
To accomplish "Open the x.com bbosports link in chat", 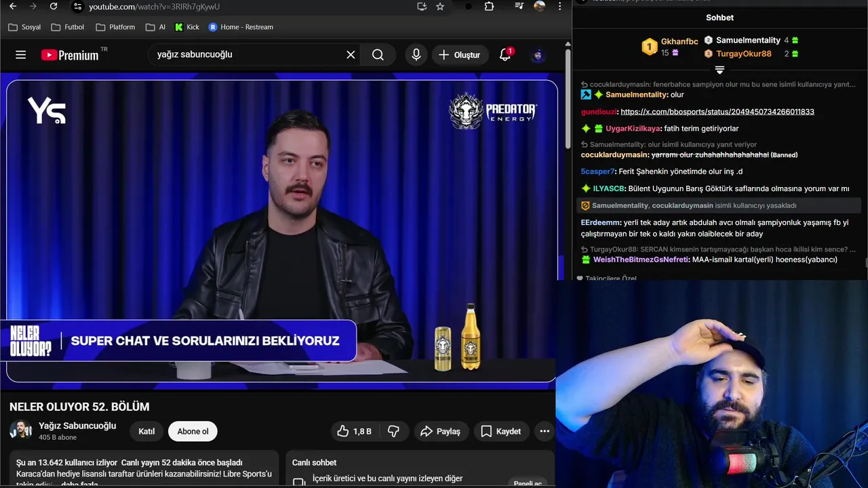I will coord(717,112).
